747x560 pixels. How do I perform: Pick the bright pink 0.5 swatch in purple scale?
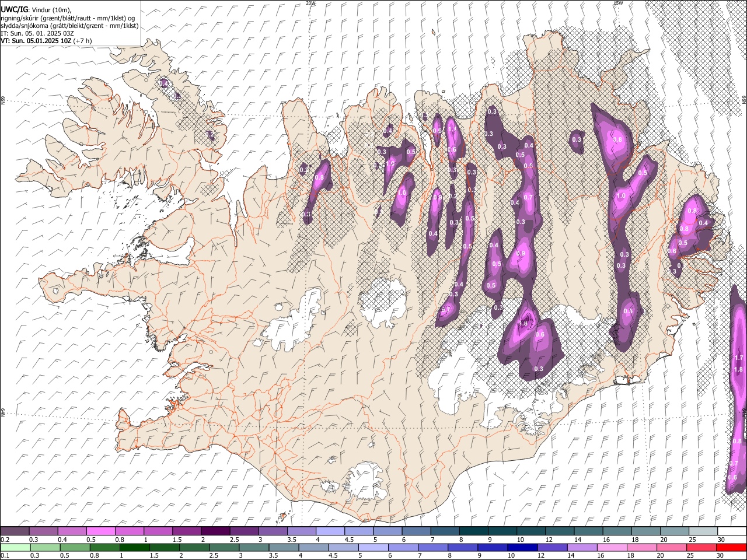tap(100, 531)
